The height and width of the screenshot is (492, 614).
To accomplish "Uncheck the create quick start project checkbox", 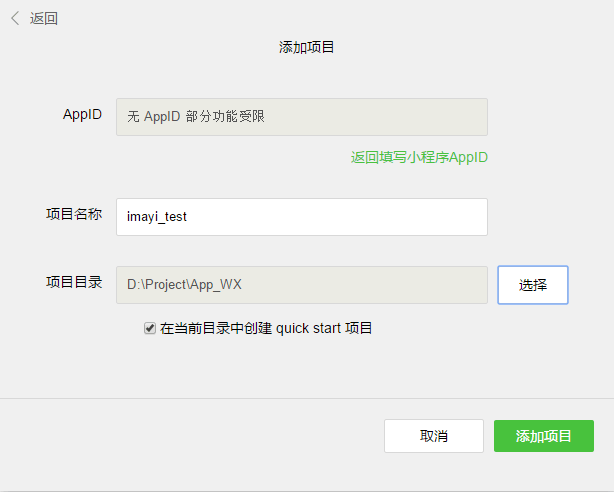I will 150,327.
